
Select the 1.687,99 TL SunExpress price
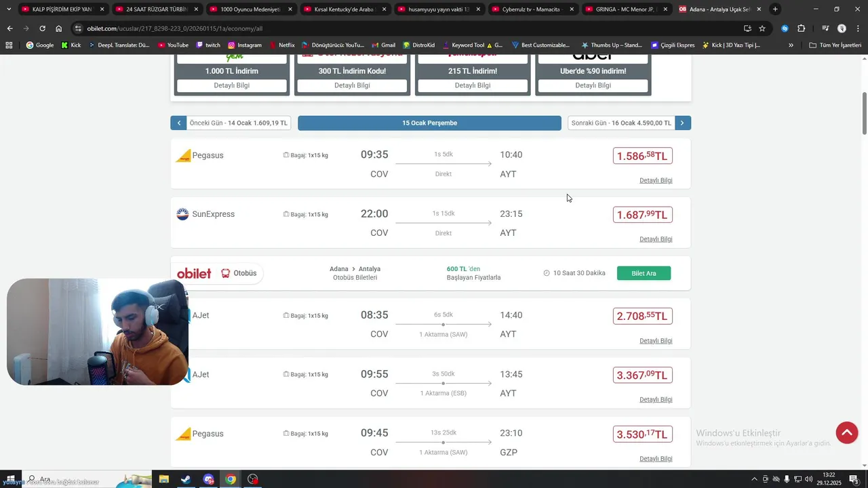642,215
